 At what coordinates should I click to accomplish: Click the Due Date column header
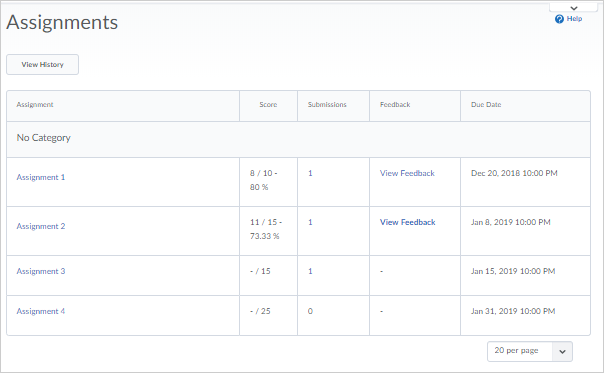(x=486, y=104)
